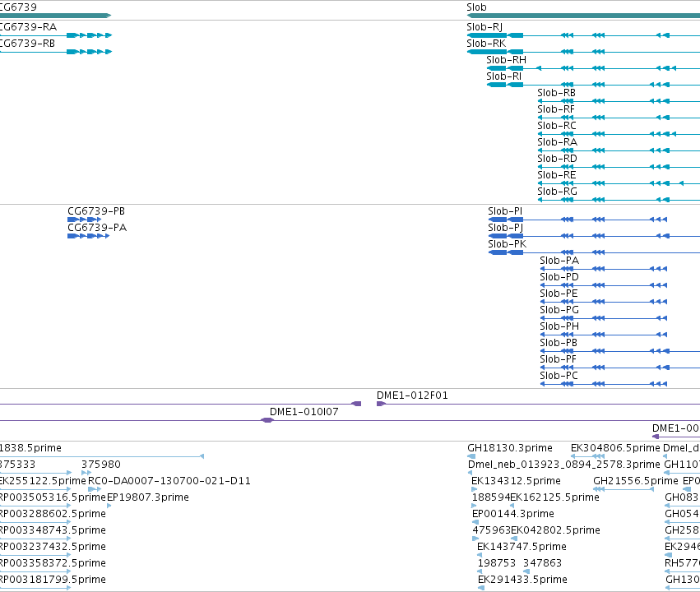Click the RP003181799.5prime EST label
Image resolution: width=700 pixels, height=592 pixels.
[53, 580]
